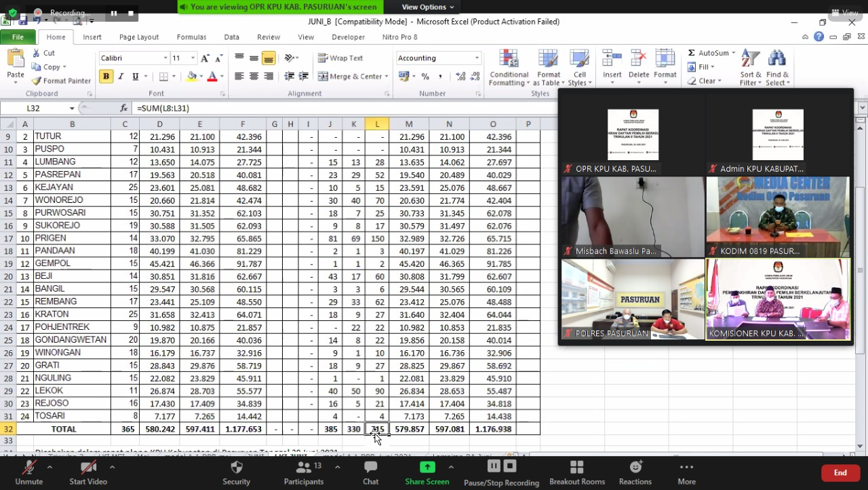Screen dimensions: 868x490
Task: Select the KODIM 0819 Pasuruan video thumbnail
Action: pos(777,216)
